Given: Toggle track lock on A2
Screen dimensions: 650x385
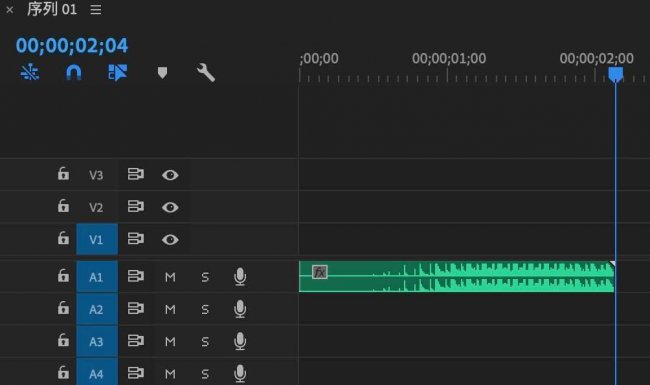Looking at the screenshot, I should tap(63, 308).
